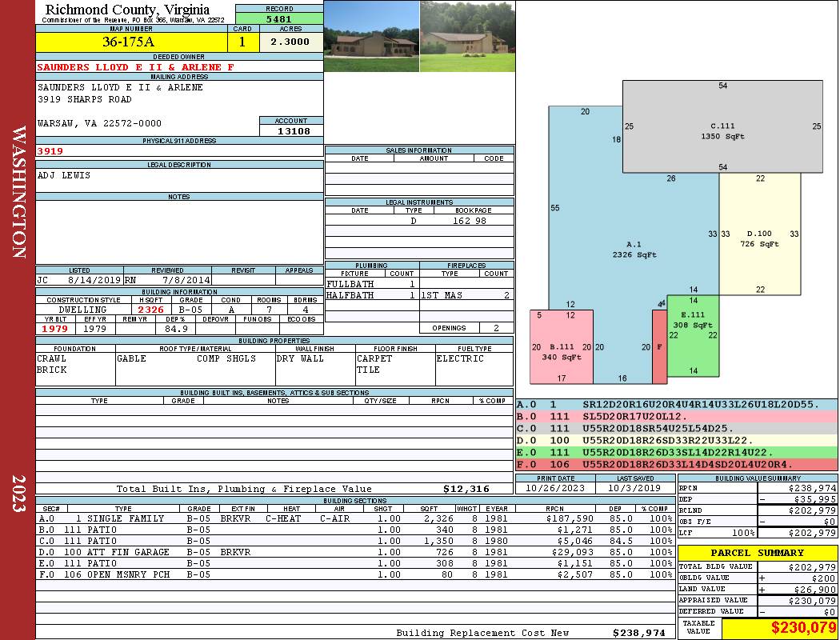Click the gray C.0 sketch vector row
This screenshot has height=640, width=840.
677,429
